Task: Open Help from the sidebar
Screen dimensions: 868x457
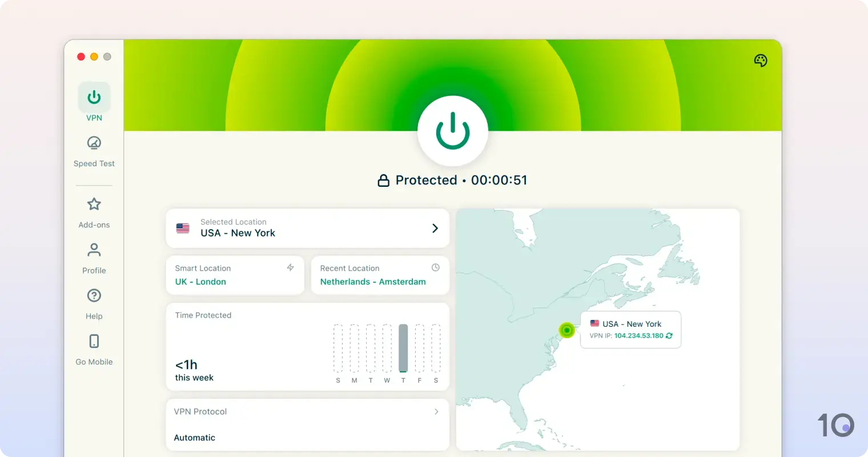Action: (x=94, y=295)
